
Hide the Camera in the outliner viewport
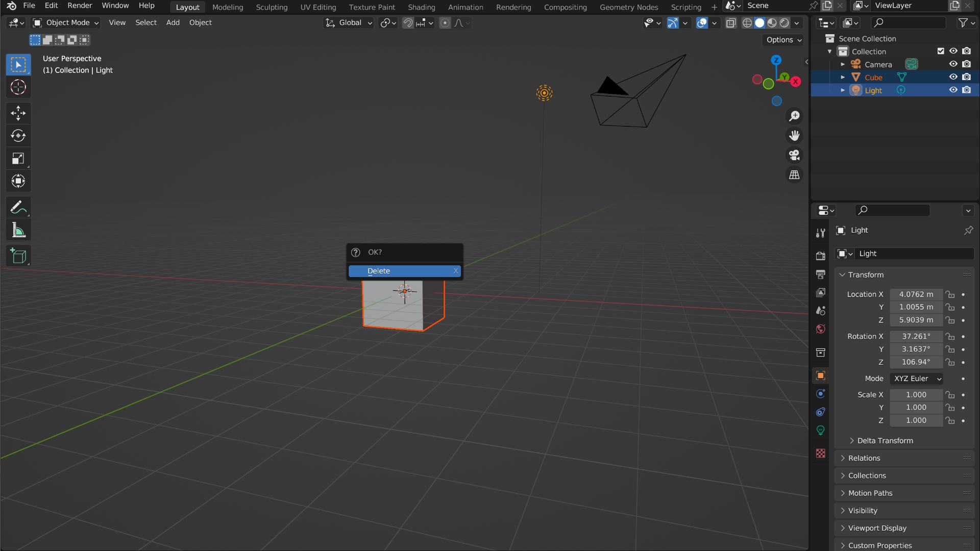[953, 64]
